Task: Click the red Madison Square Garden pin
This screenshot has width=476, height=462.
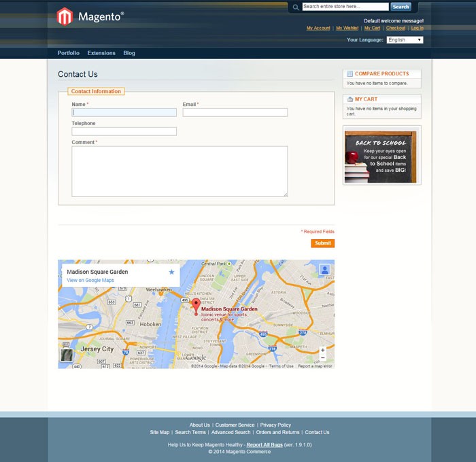Action: coord(196,306)
